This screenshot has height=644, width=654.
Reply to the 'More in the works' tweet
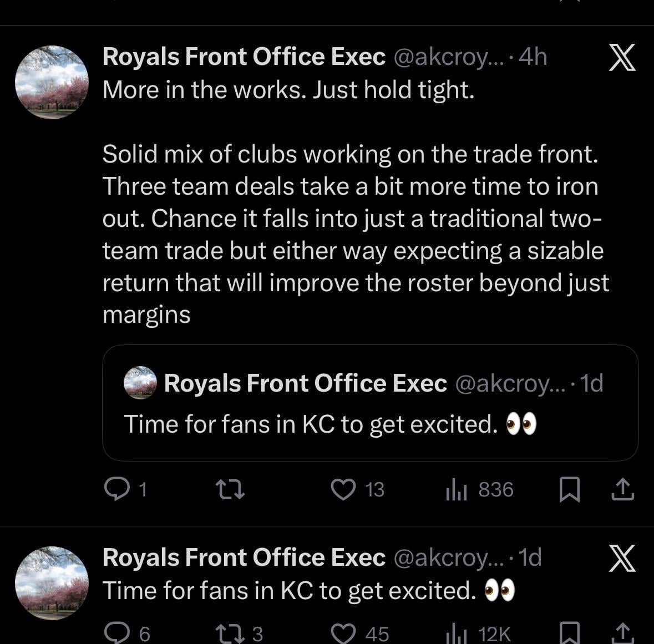[x=116, y=489]
